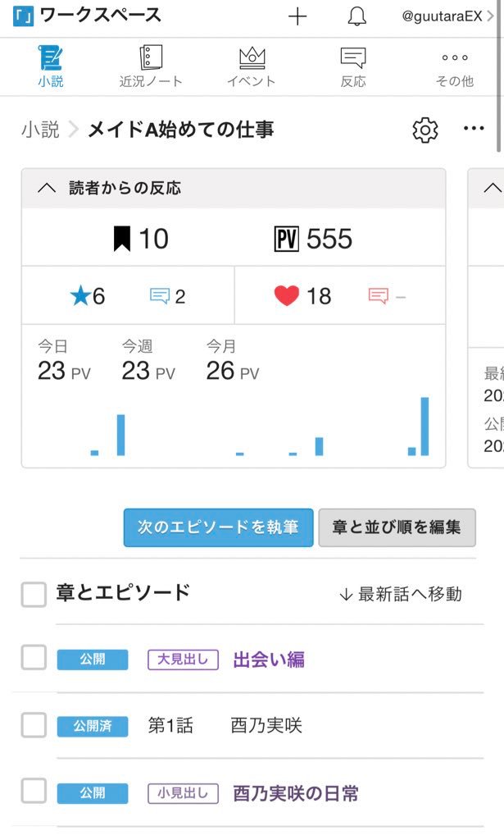The image size is (504, 840).
Task: Jump to latest episode via 最新話へ移動
Action: (400, 594)
